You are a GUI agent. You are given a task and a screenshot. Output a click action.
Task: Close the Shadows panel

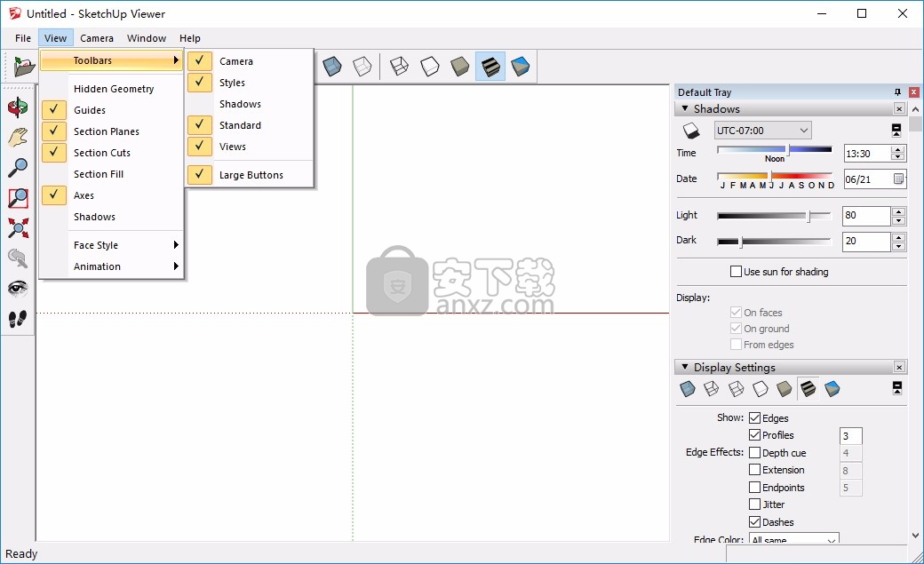click(899, 108)
